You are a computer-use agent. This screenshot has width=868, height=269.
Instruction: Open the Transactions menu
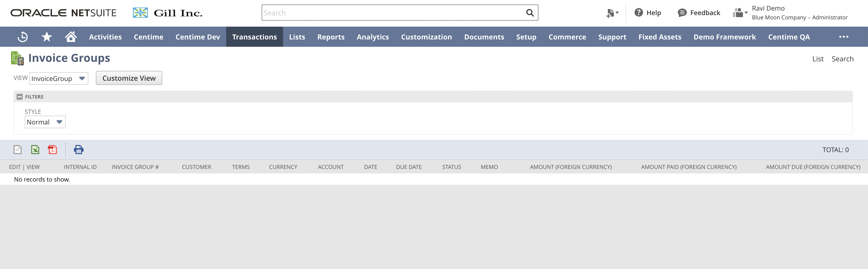(255, 37)
